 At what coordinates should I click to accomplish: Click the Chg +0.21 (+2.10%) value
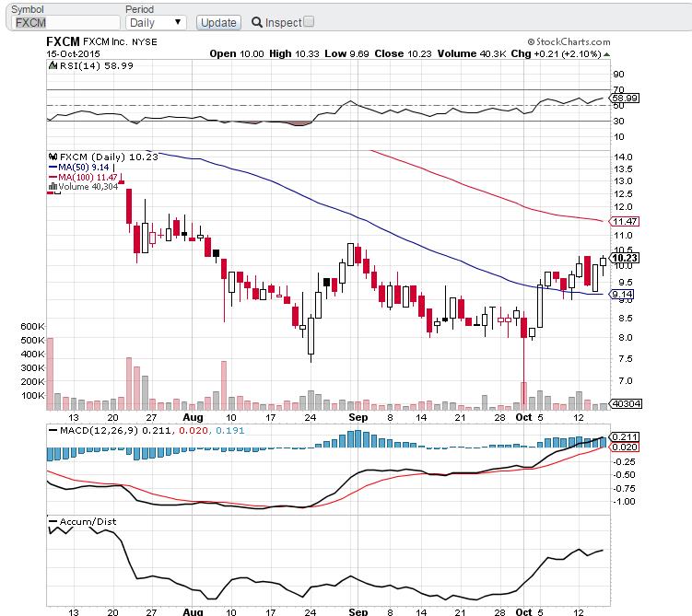[556, 53]
